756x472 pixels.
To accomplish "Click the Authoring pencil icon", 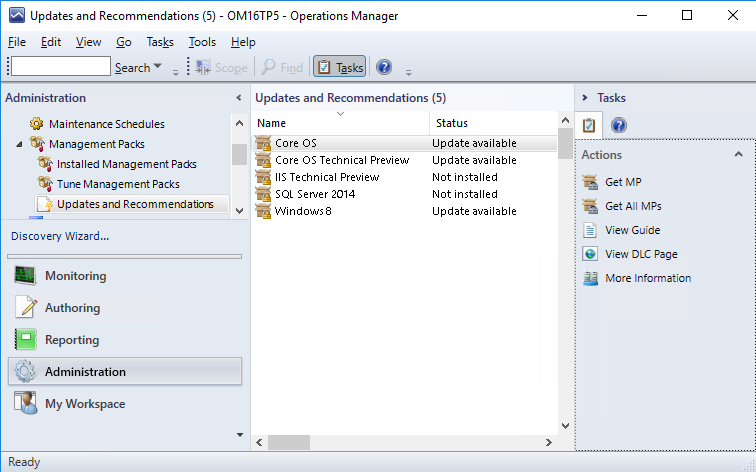I will pyautogui.click(x=25, y=308).
